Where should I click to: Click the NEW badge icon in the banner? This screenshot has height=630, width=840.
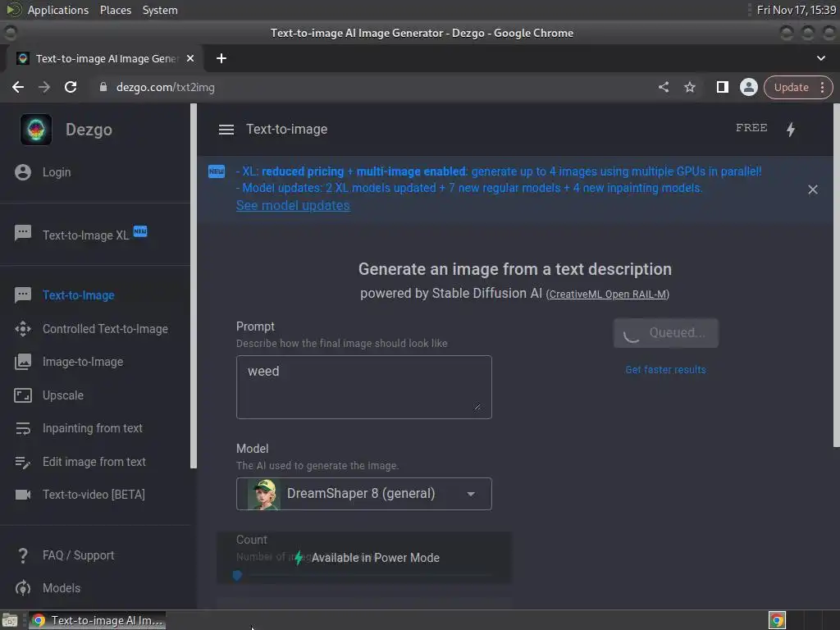point(217,171)
